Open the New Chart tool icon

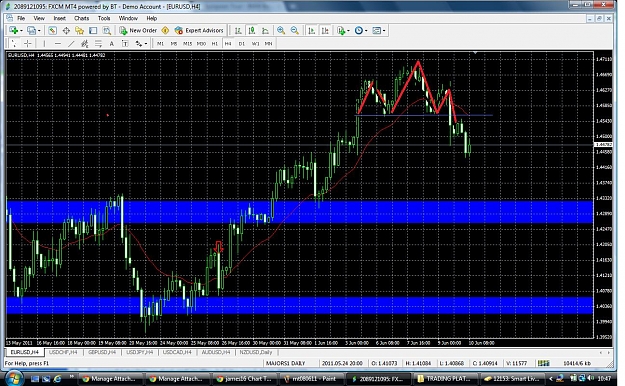click(x=14, y=30)
